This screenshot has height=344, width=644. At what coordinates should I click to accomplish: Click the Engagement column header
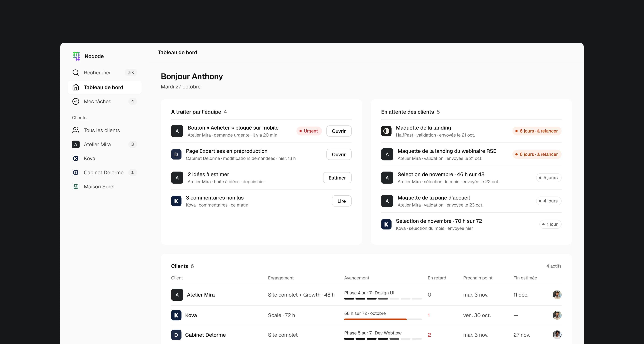pos(280,278)
